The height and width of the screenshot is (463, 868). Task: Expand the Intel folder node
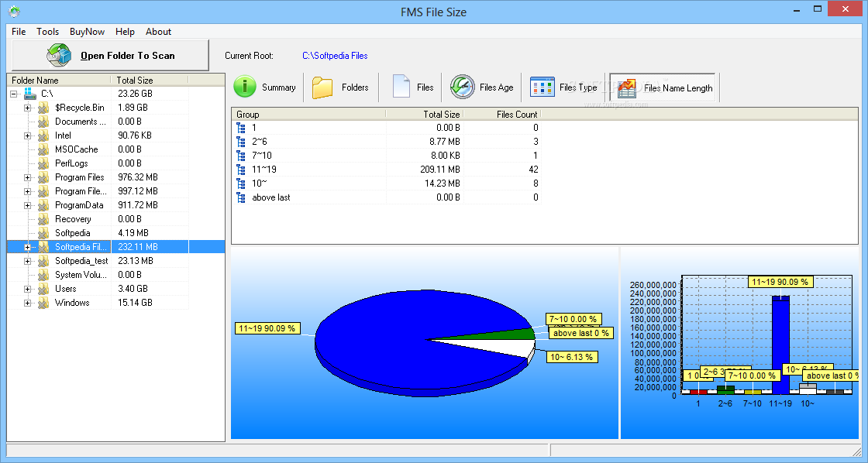(27, 135)
